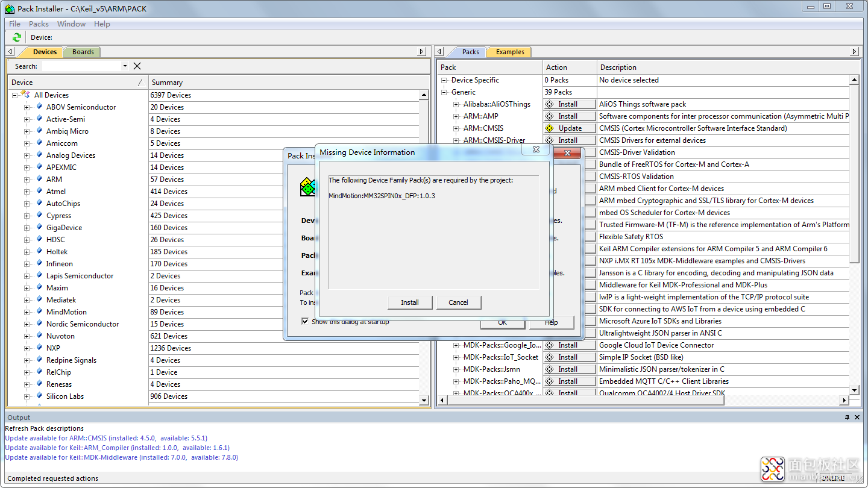
Task: Sort by the Summary column header
Action: click(288, 83)
